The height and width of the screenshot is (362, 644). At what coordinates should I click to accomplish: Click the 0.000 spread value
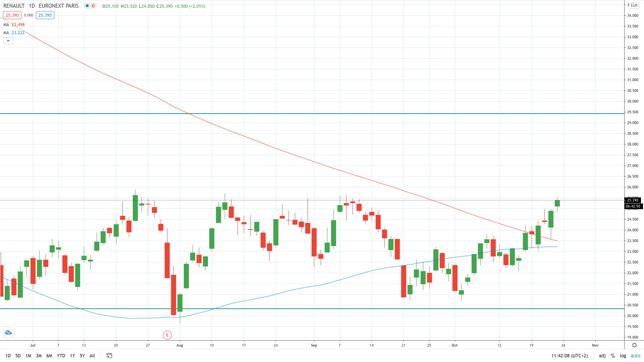(x=29, y=15)
